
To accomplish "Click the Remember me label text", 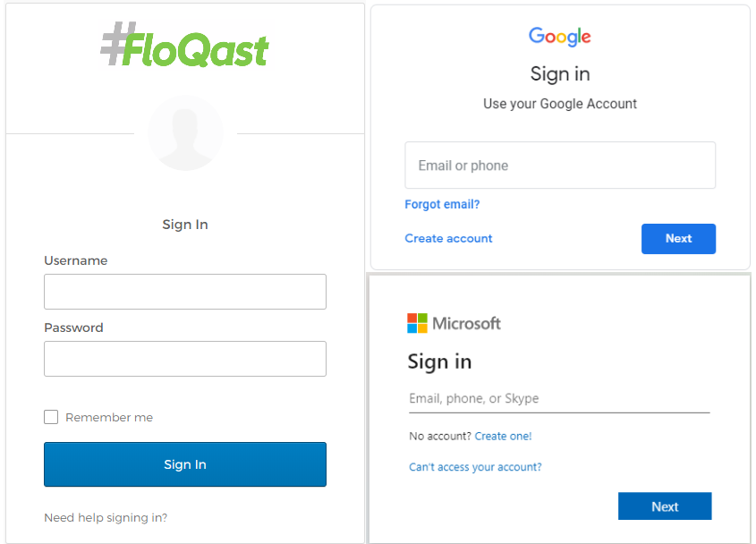I will pos(109,417).
